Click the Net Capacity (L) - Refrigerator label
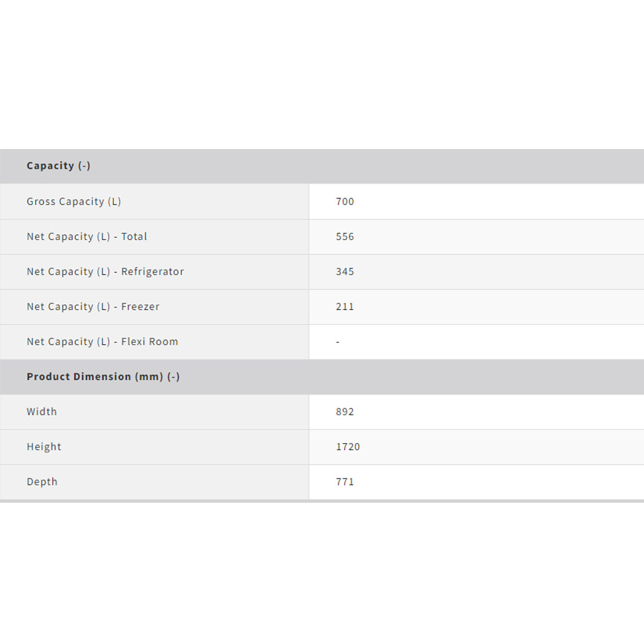The height and width of the screenshot is (644, 644). tap(106, 272)
